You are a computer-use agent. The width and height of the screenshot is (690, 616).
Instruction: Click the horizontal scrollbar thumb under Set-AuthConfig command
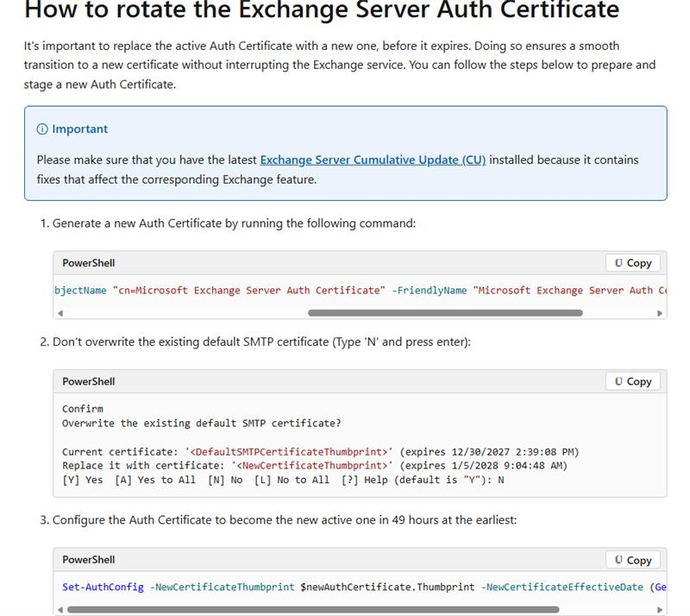click(x=313, y=610)
